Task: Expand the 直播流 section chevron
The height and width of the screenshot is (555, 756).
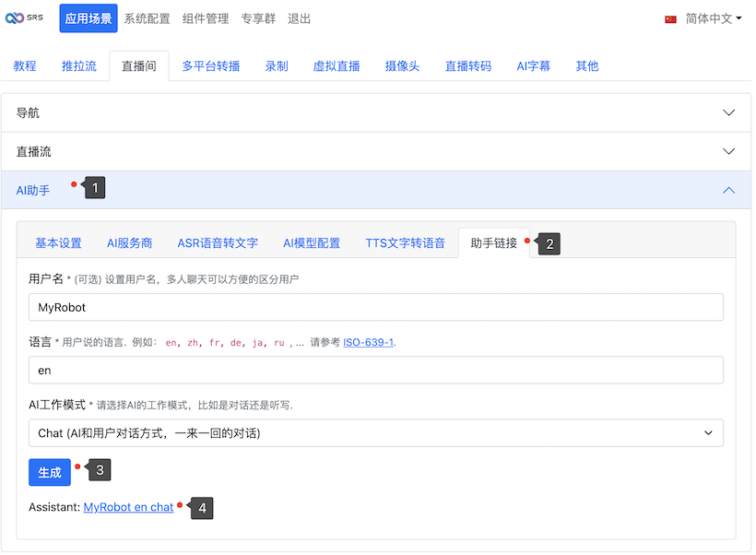Action: pyautogui.click(x=728, y=151)
